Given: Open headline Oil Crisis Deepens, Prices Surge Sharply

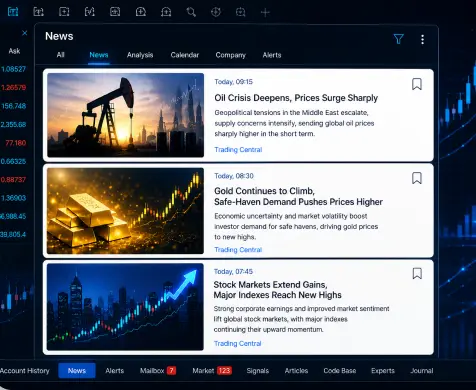Looking at the screenshot, I should tap(296, 98).
